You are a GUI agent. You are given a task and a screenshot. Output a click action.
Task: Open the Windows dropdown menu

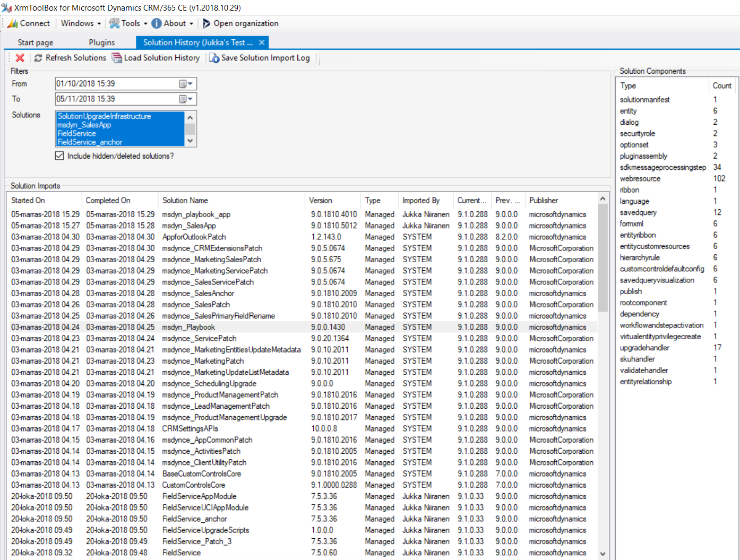tap(81, 23)
